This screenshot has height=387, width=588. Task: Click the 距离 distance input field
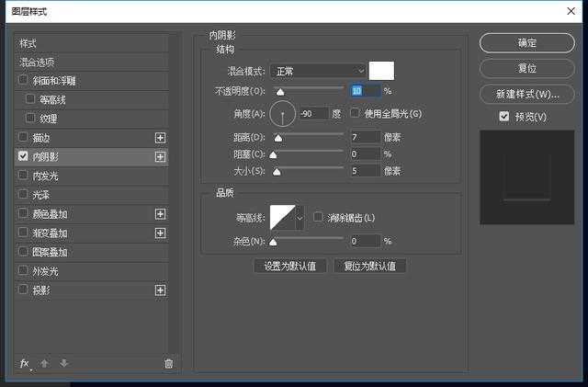[364, 137]
